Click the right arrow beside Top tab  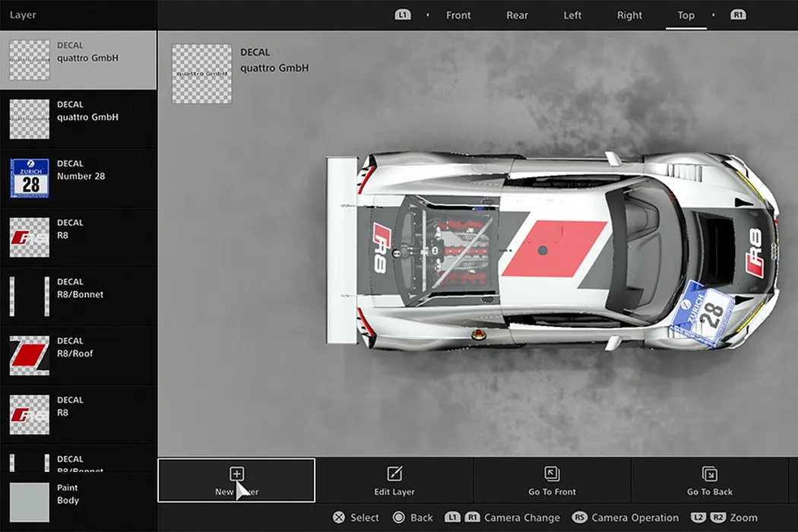click(x=713, y=15)
